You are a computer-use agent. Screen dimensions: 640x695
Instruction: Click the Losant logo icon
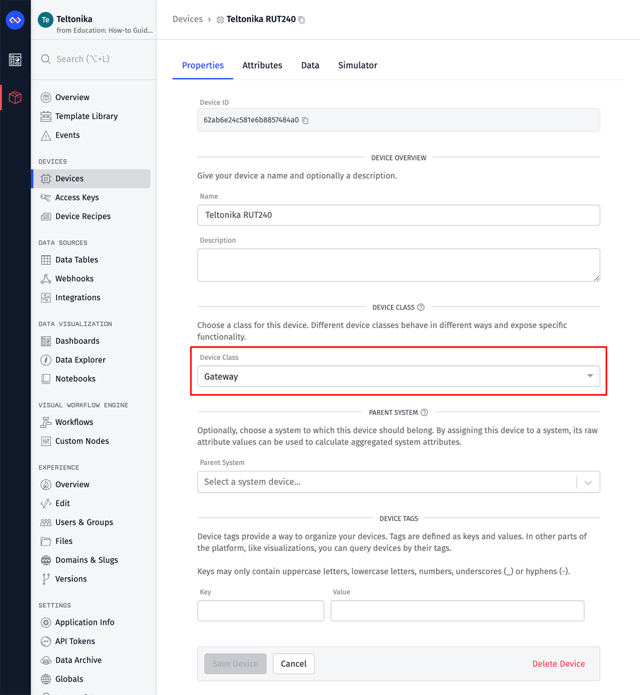(x=15, y=20)
